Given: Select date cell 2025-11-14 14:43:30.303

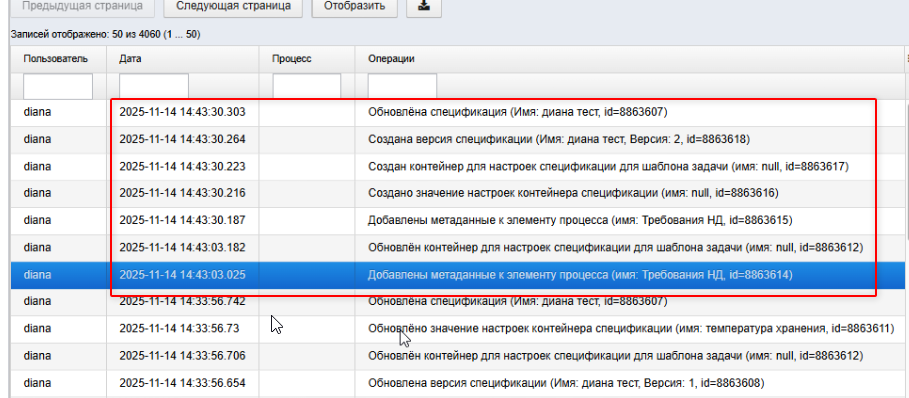Looking at the screenshot, I should (x=182, y=112).
